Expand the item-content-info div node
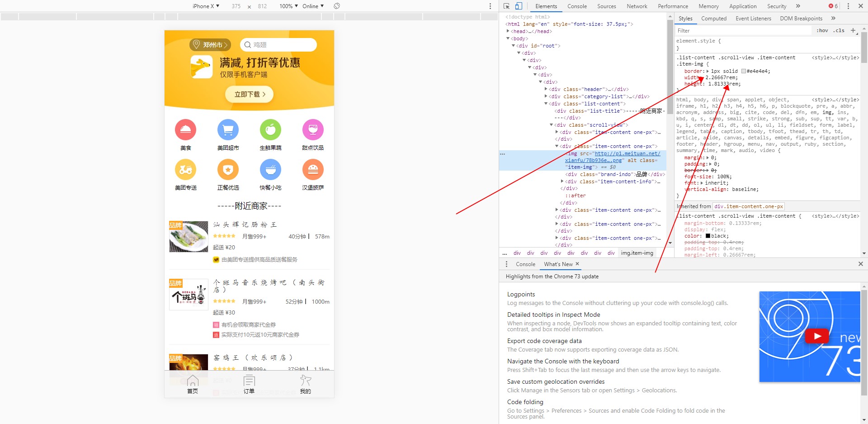This screenshot has width=868, height=424. (562, 181)
